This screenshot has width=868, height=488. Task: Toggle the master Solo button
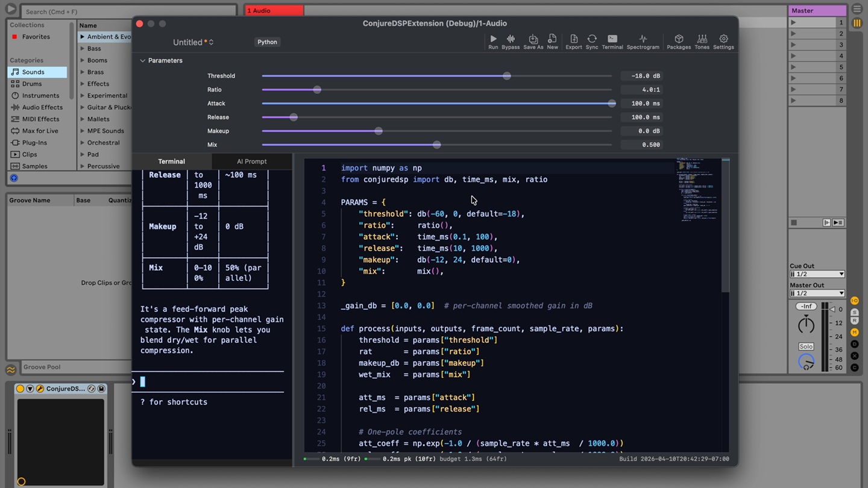(806, 346)
